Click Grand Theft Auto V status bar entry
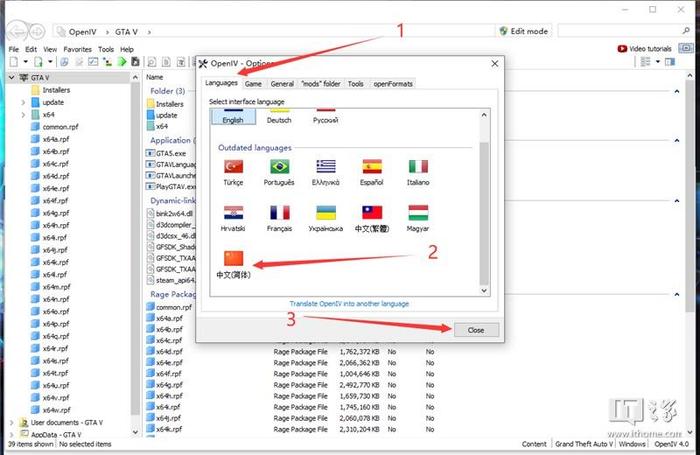The height and width of the screenshot is (455, 700). [584, 444]
